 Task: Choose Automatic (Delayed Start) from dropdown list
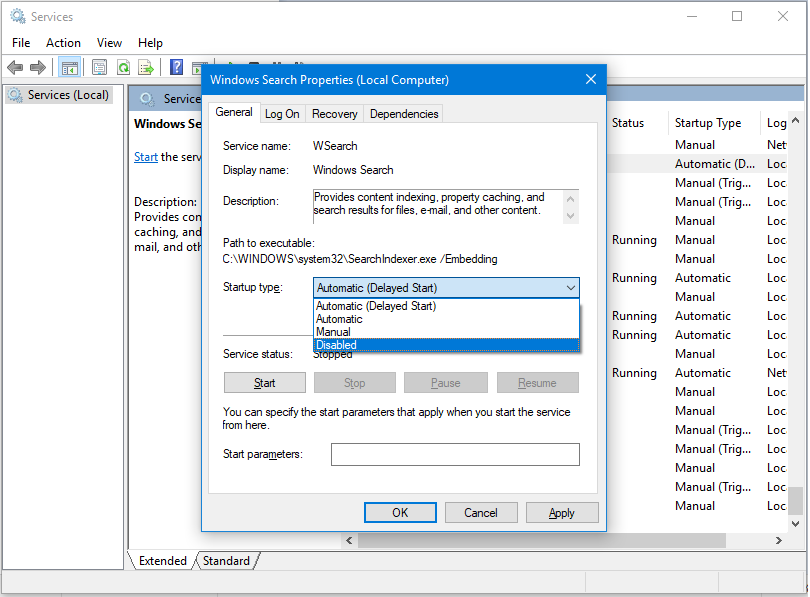pos(446,306)
